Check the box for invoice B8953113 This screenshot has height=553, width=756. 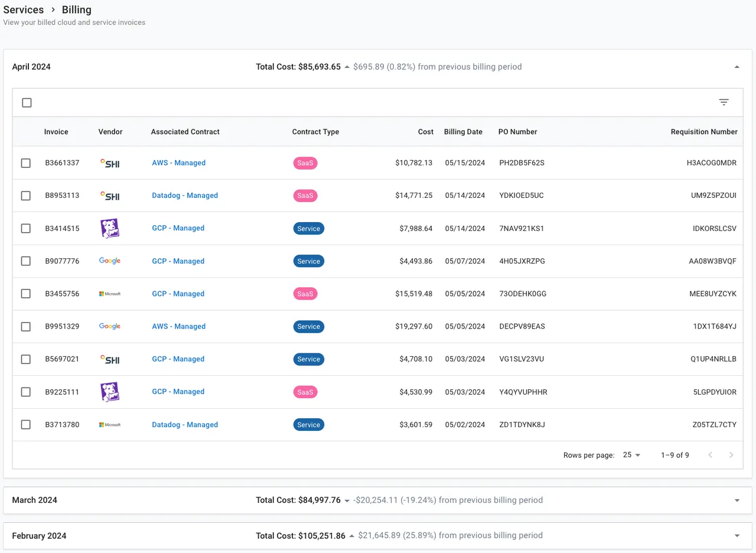[x=26, y=196]
